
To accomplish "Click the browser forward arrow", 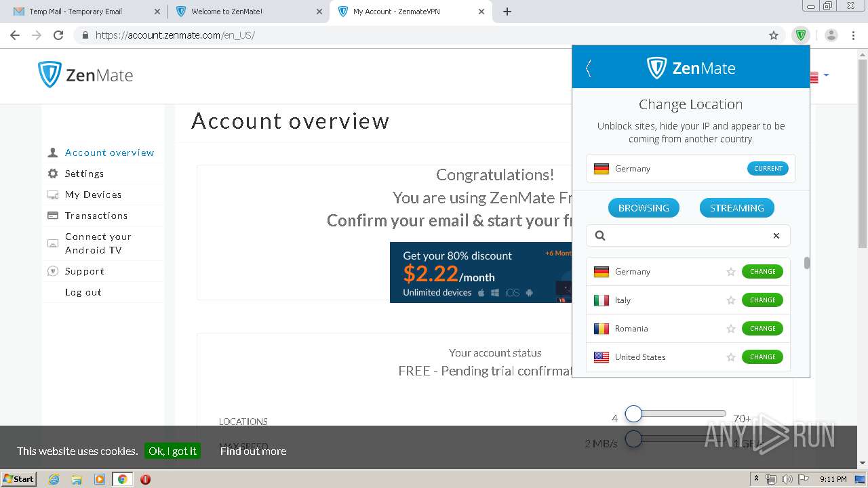I will (x=37, y=35).
